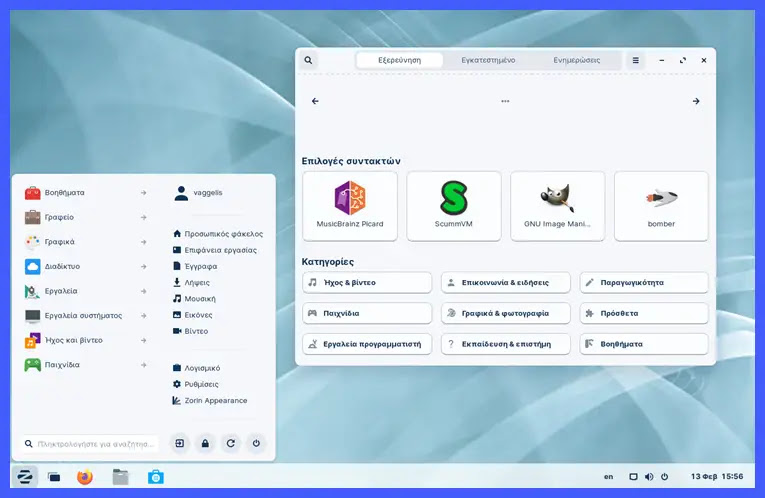765x498 pixels.
Task: Open the Παραγωγικότητα category
Action: point(644,282)
